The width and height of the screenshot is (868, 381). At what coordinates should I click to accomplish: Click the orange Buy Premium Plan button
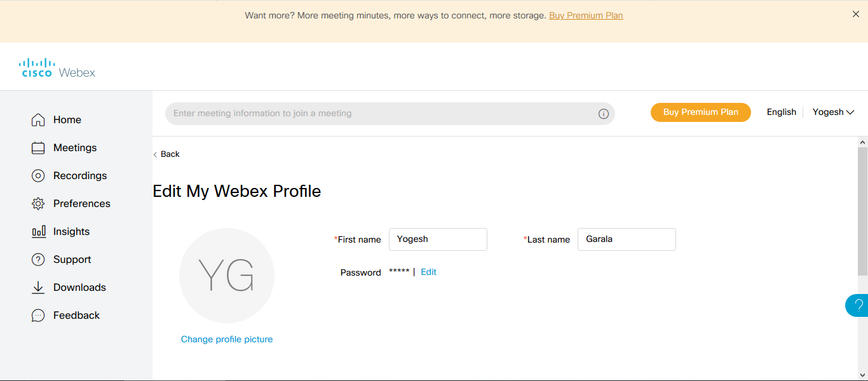[x=701, y=112]
